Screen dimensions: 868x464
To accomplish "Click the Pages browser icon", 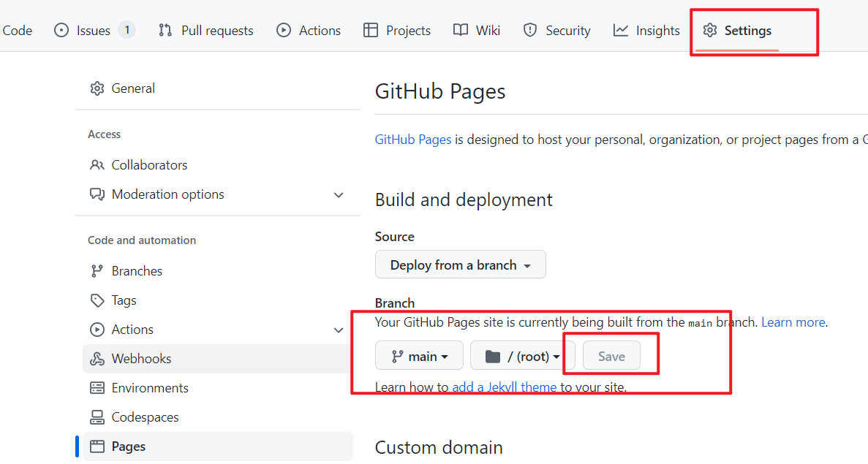I will [97, 446].
